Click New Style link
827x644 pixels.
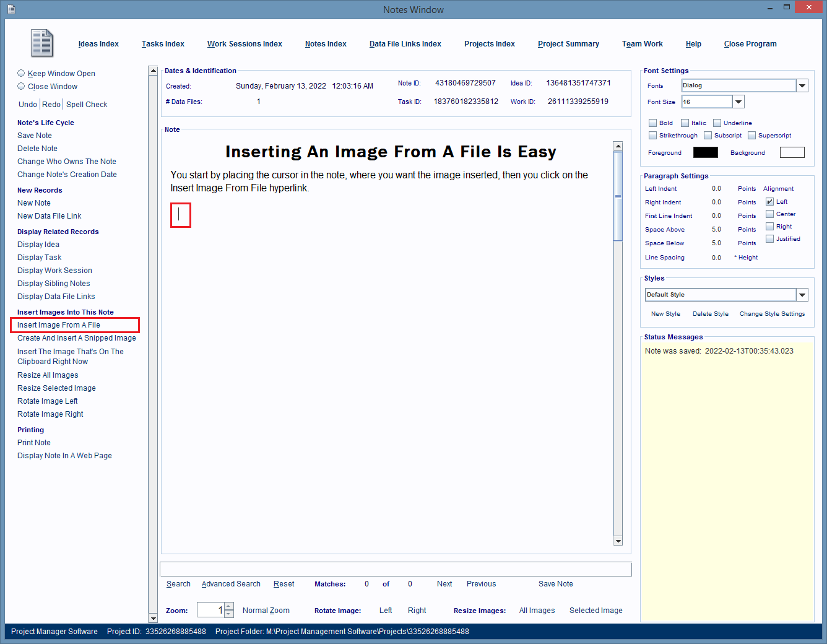coord(665,314)
